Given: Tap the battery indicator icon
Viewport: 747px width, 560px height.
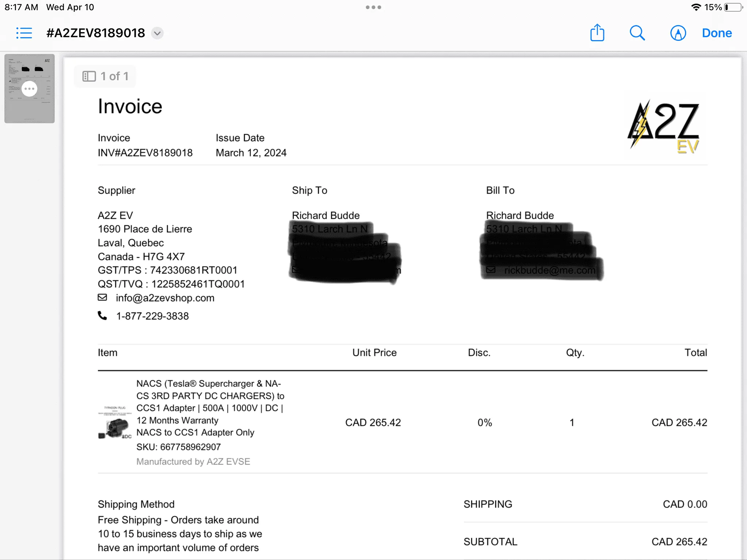Looking at the screenshot, I should click(733, 7).
